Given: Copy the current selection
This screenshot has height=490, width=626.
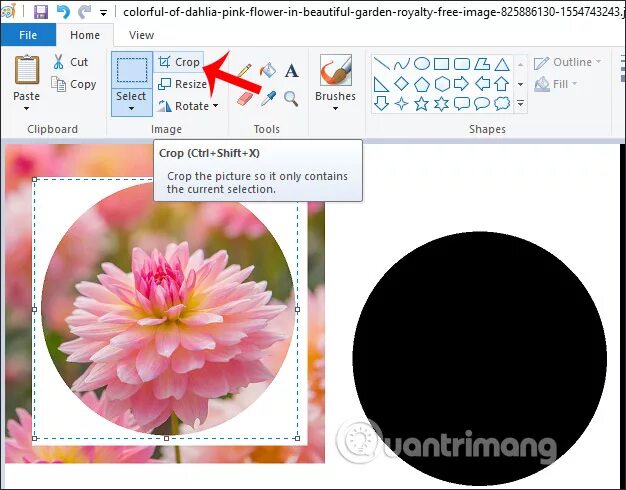Looking at the screenshot, I should pyautogui.click(x=74, y=84).
